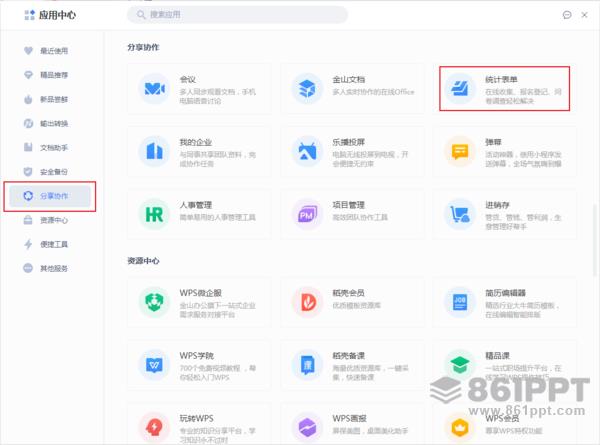The width and height of the screenshot is (600, 445).
Task: Open 人事管理 via green HR icon
Action: click(x=154, y=214)
